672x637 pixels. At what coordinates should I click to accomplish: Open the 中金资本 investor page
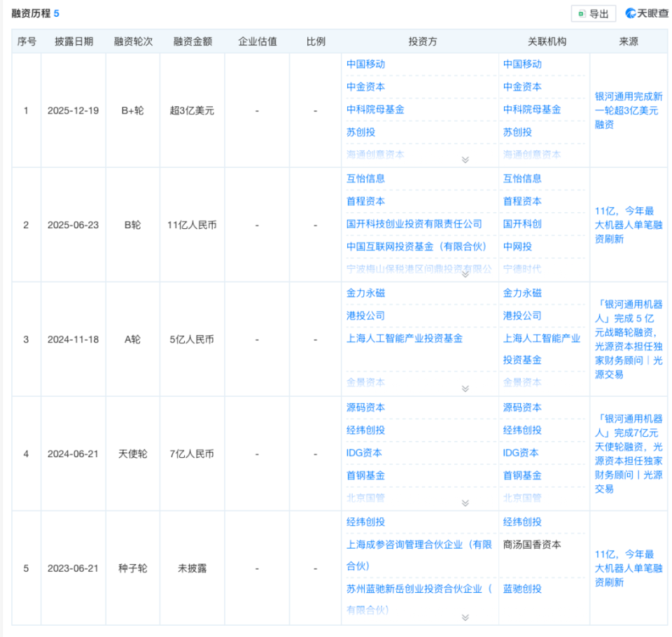[x=364, y=87]
